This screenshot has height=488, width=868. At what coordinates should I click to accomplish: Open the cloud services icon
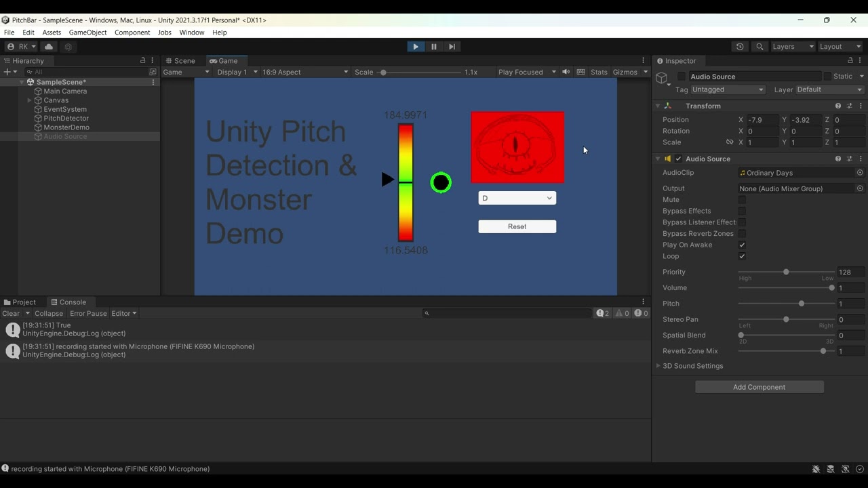pyautogui.click(x=49, y=47)
